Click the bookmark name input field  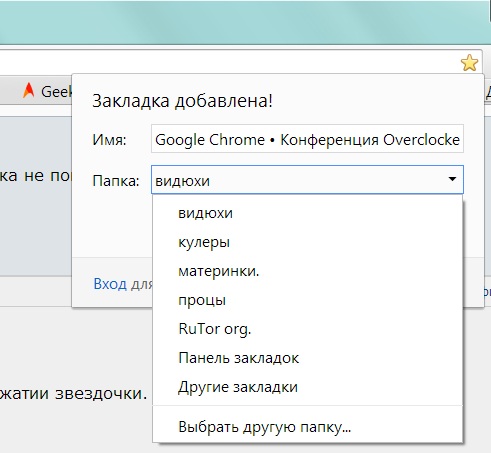[307, 139]
